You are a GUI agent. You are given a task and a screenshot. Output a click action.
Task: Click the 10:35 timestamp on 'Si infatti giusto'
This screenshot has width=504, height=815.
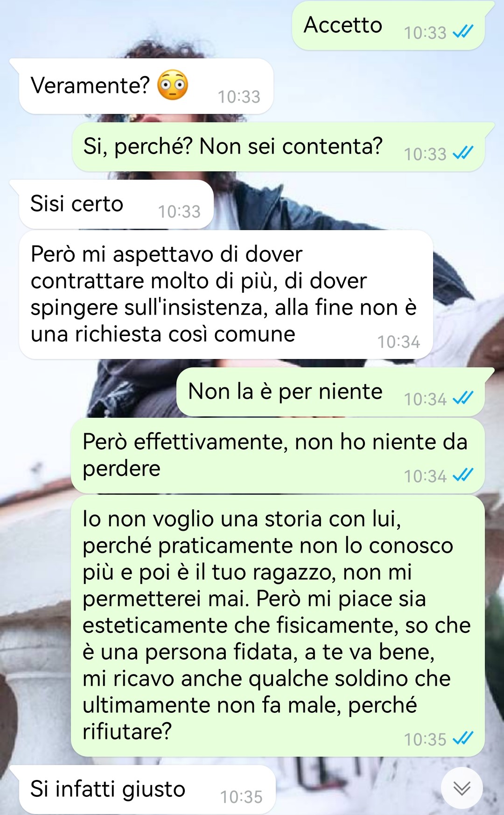[241, 797]
